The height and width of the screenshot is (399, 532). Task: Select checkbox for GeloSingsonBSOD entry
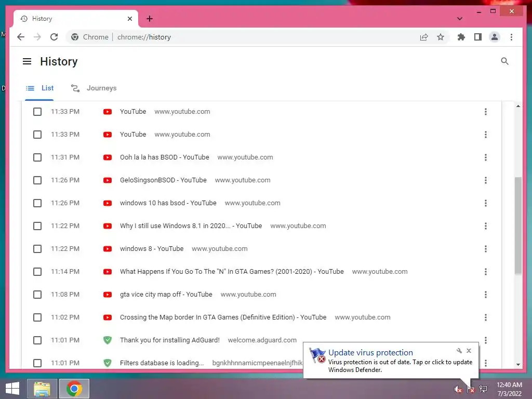[37, 180]
